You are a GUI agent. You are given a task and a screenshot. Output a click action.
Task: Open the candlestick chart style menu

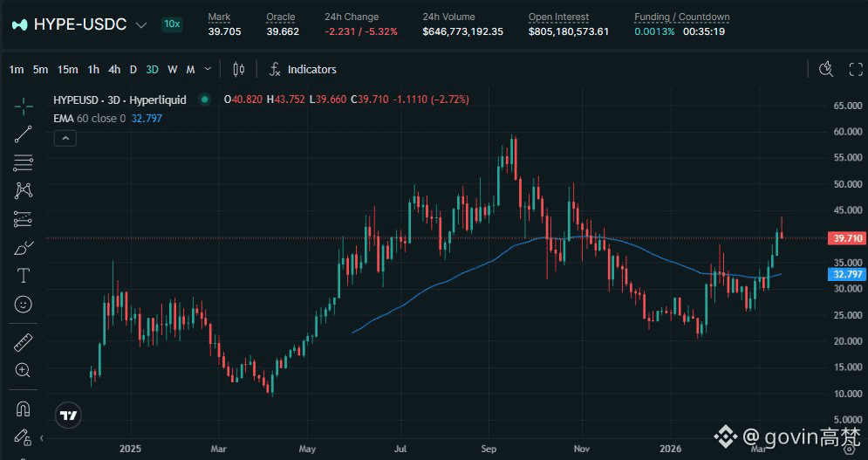238,69
